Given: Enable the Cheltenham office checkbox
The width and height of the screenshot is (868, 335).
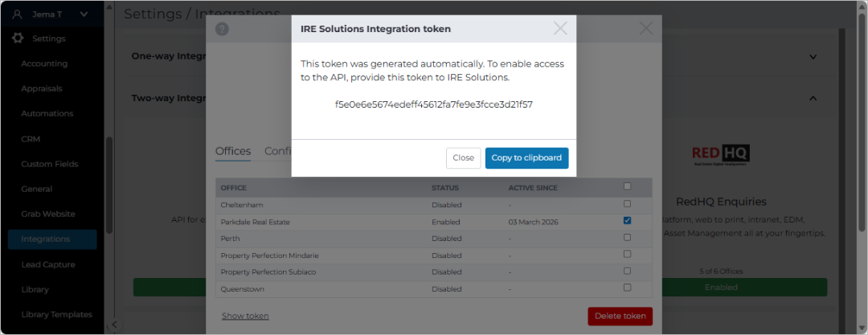Looking at the screenshot, I should click(x=627, y=204).
